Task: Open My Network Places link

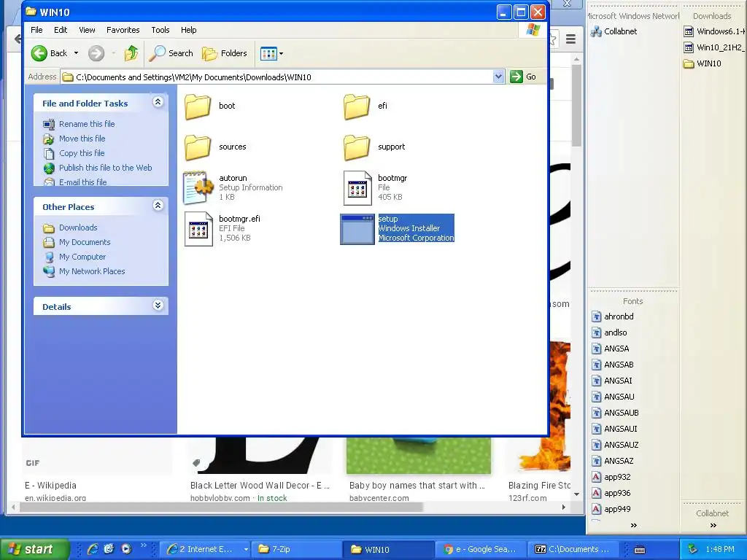Action: [92, 271]
